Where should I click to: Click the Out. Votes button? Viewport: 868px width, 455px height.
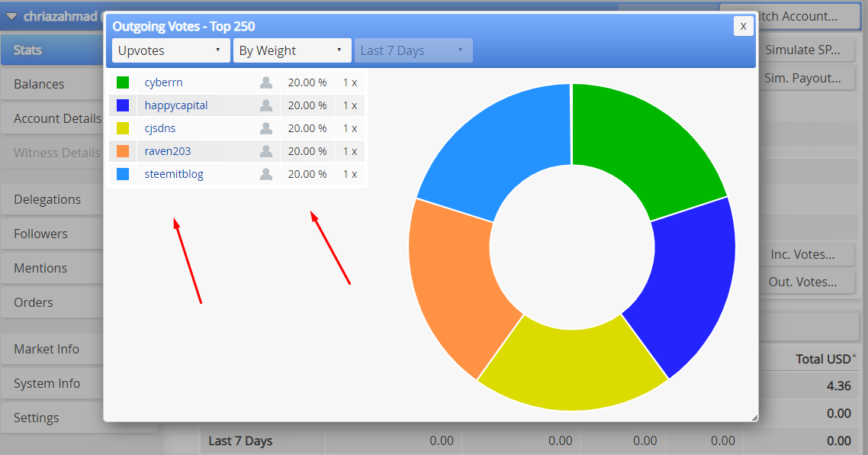(x=807, y=282)
